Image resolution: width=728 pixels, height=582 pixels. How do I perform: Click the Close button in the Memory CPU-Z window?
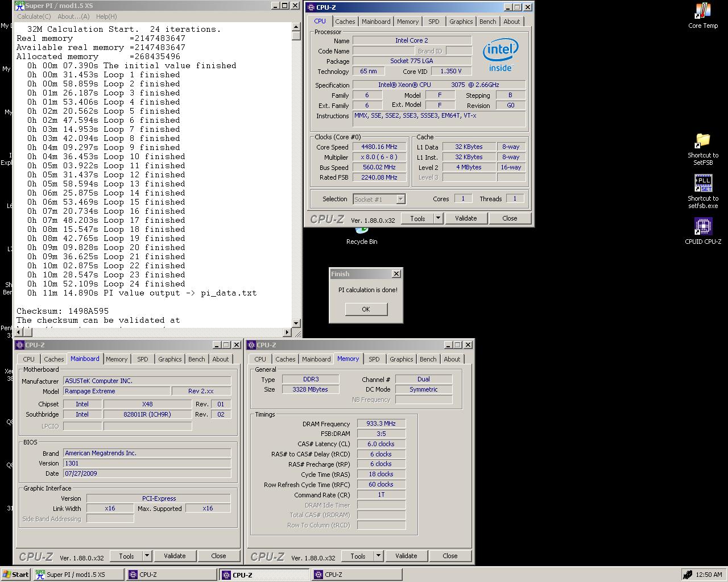click(x=450, y=556)
